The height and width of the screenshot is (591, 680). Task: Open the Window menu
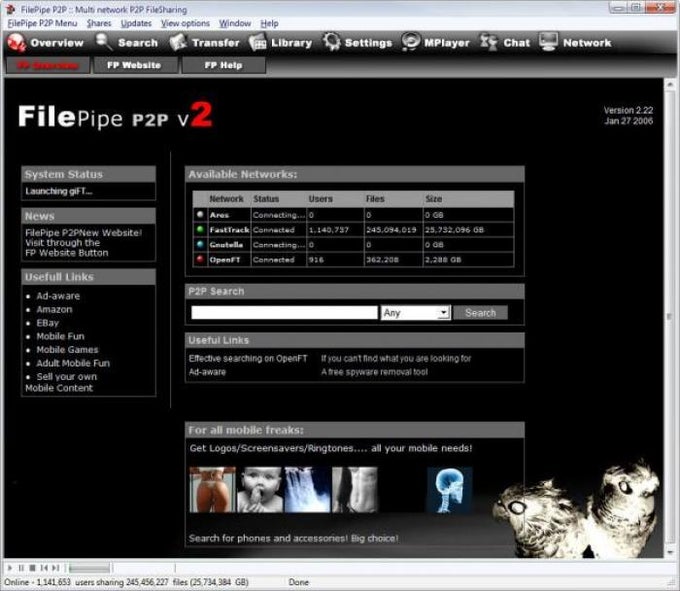[235, 23]
